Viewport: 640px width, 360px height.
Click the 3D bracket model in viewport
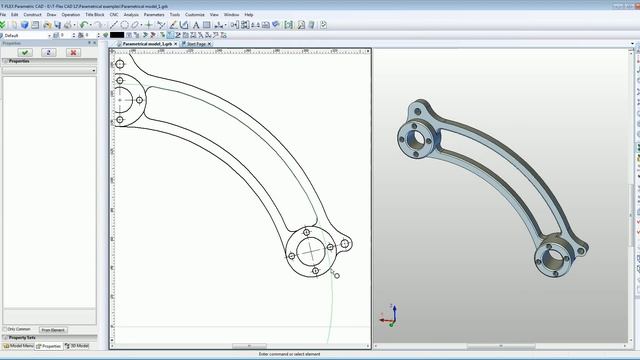[492, 188]
